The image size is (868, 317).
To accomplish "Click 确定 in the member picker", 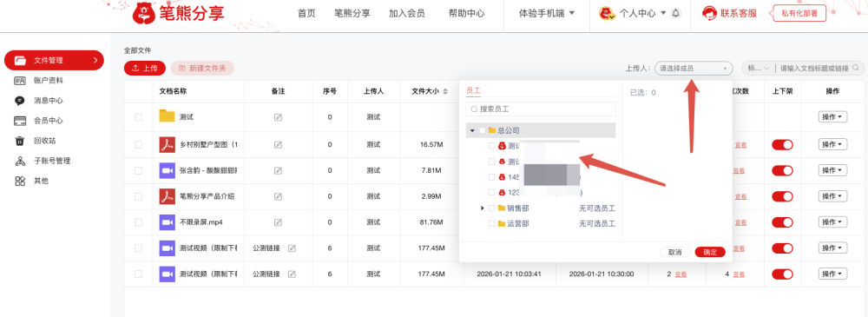I will point(710,252).
